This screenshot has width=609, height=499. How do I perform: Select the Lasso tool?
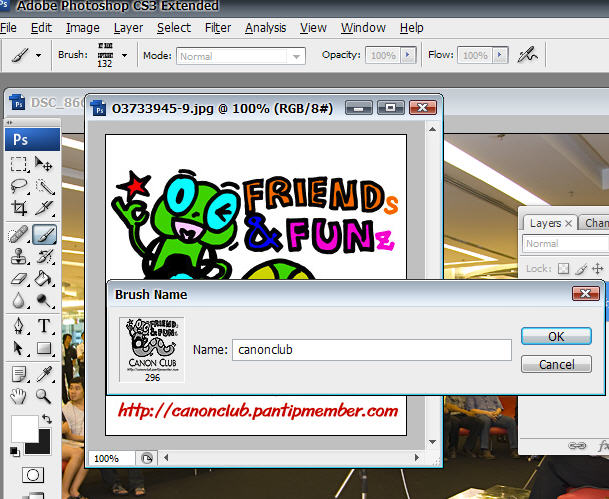point(18,186)
